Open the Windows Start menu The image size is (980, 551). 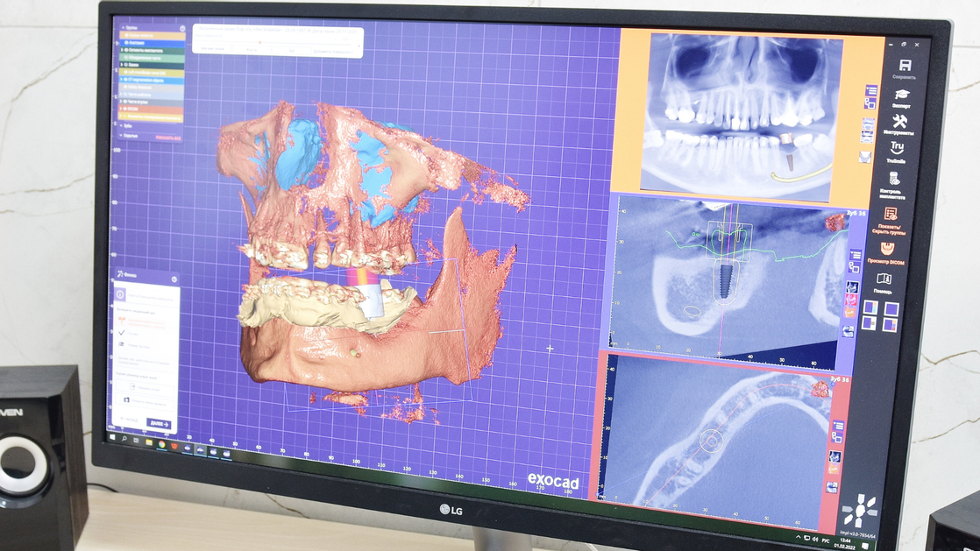(x=111, y=435)
